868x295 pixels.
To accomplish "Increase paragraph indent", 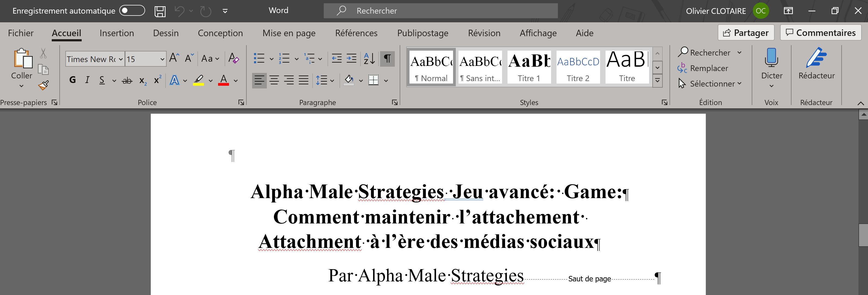I will tap(352, 58).
